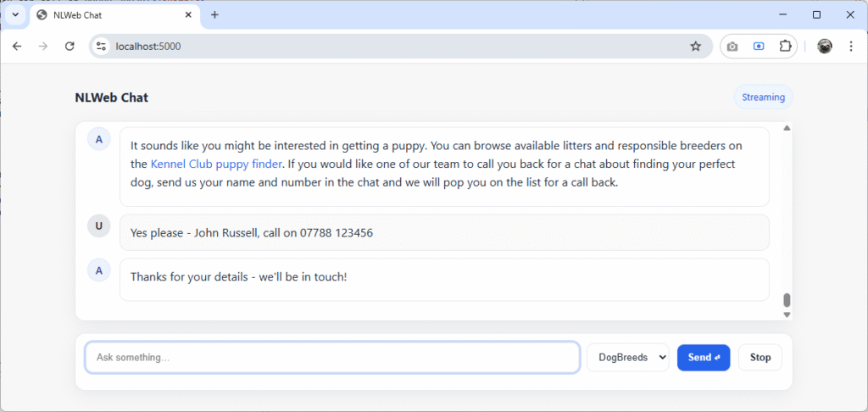The height and width of the screenshot is (412, 868).
Task: Click the U avatar beside John Russell message
Action: point(99,226)
